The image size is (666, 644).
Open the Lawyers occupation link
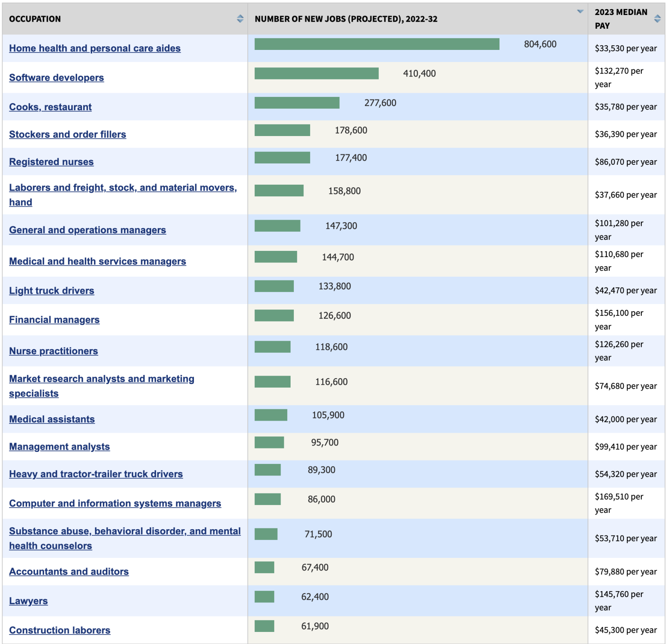(28, 601)
